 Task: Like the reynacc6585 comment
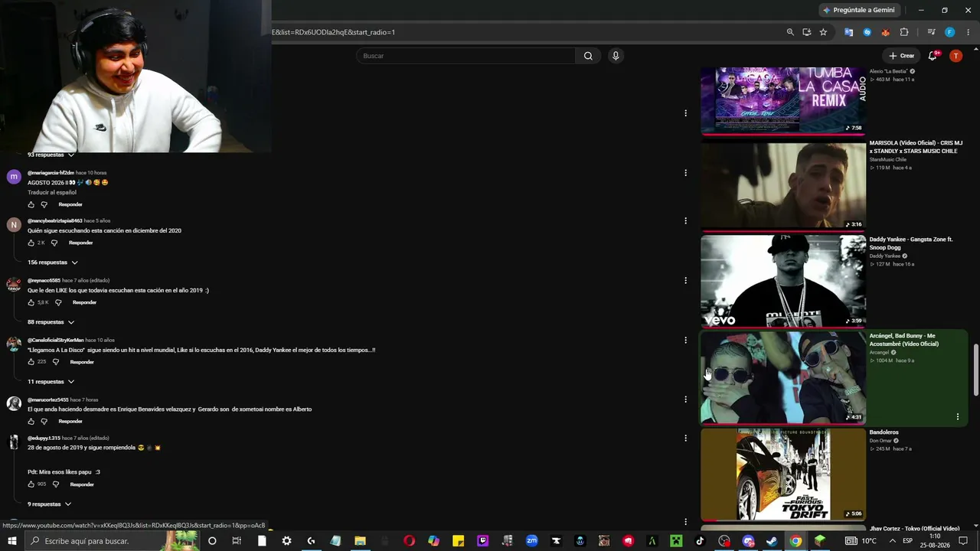point(31,302)
